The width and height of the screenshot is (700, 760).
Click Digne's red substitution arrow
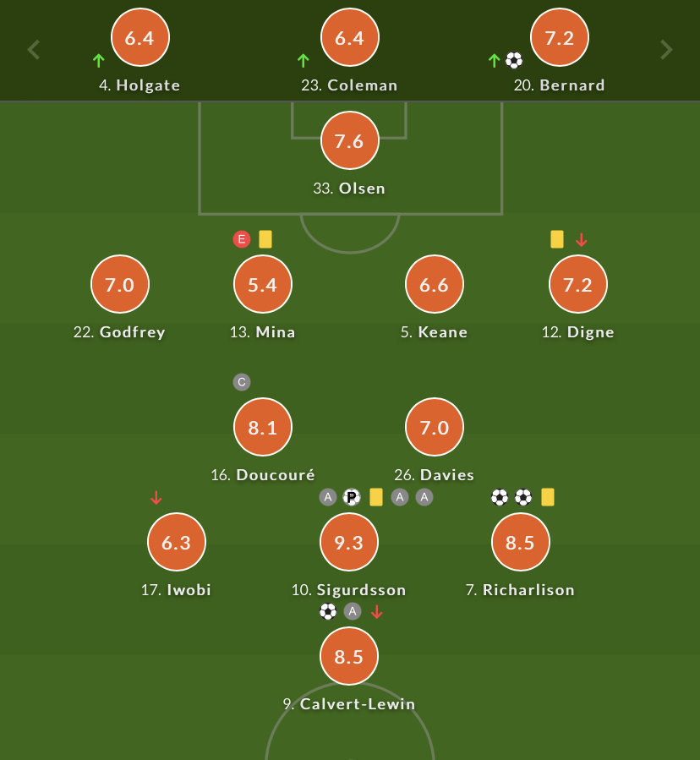(582, 239)
